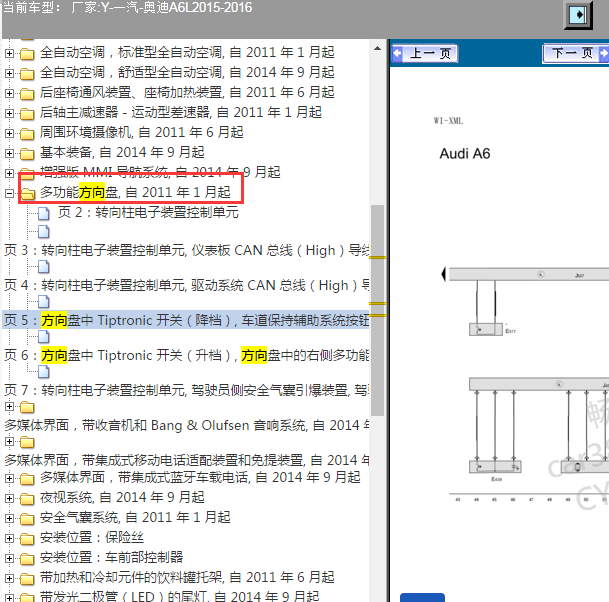Expand the 周围环境摄像机 tree node
Viewport: 609px width, 602px height.
[9, 133]
